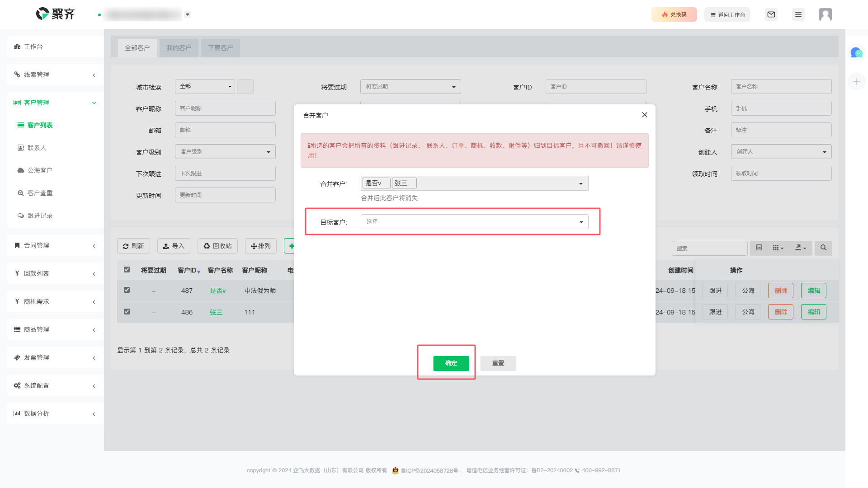868x488 pixels.
Task: Switch to 我的客户 tab
Action: (x=179, y=48)
